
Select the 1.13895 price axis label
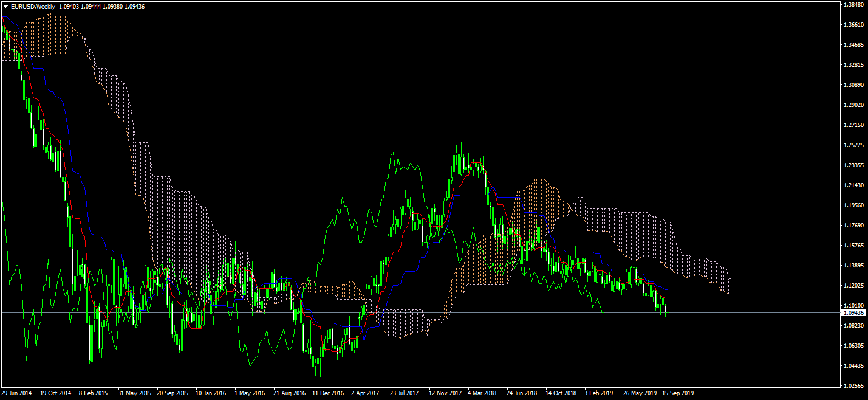coord(853,266)
